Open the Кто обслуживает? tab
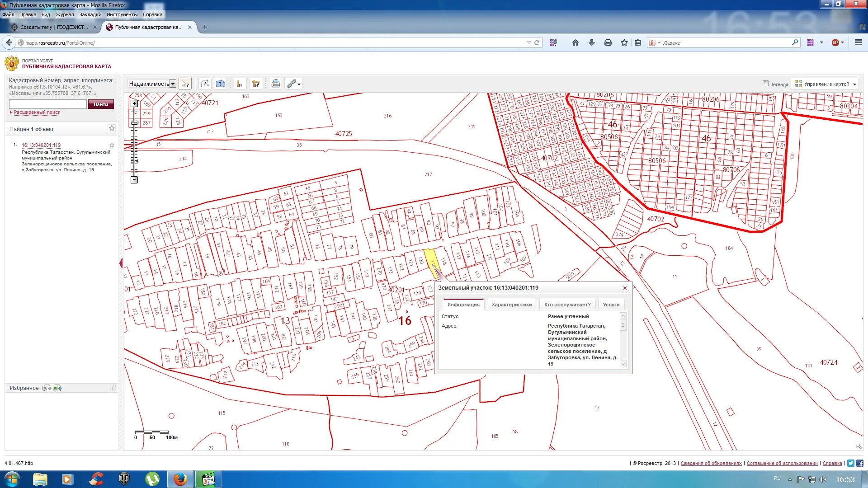The height and width of the screenshot is (488, 868). click(567, 305)
